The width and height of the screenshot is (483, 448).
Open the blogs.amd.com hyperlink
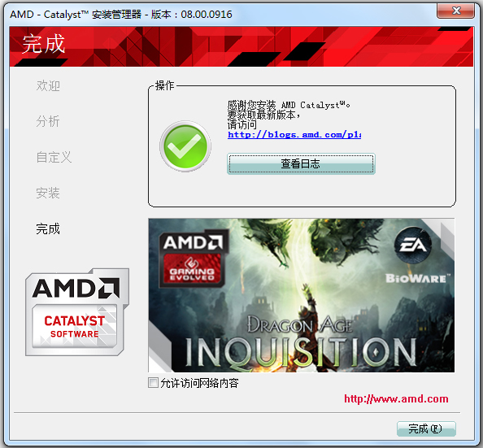coord(294,135)
